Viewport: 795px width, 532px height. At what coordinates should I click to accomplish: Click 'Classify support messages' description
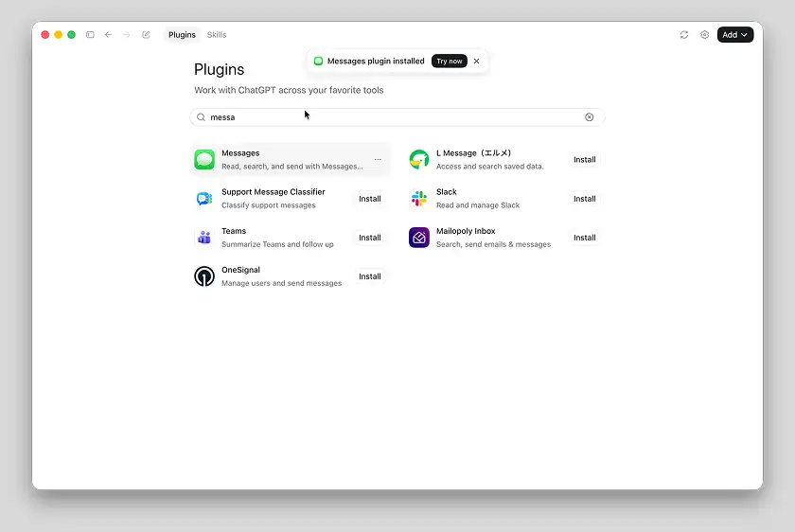268,204
